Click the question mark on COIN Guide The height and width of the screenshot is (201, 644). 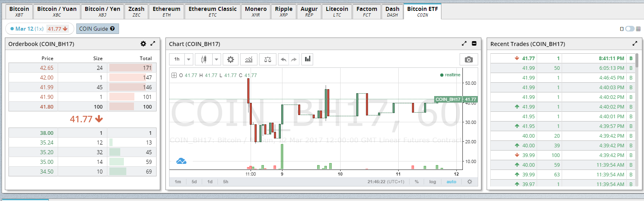pos(112,29)
